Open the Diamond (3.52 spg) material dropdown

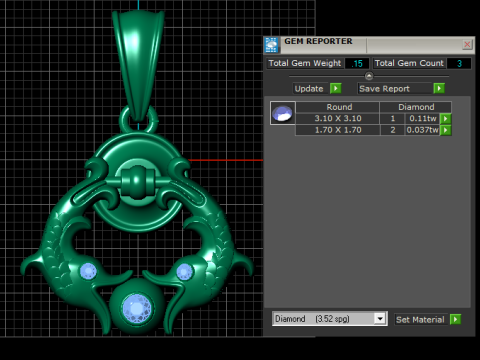pyautogui.click(x=329, y=319)
